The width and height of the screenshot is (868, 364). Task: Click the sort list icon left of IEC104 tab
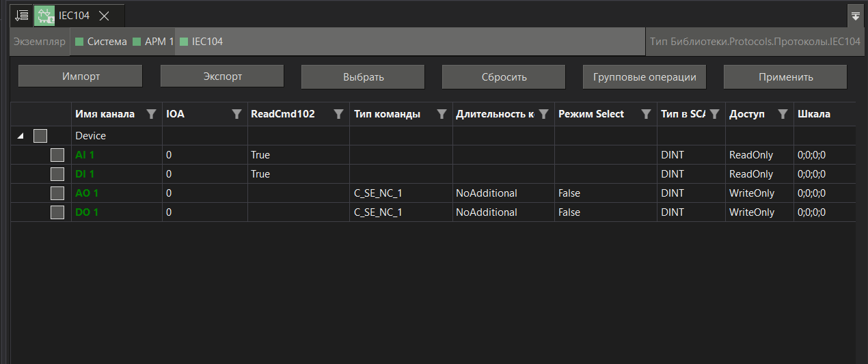click(22, 15)
